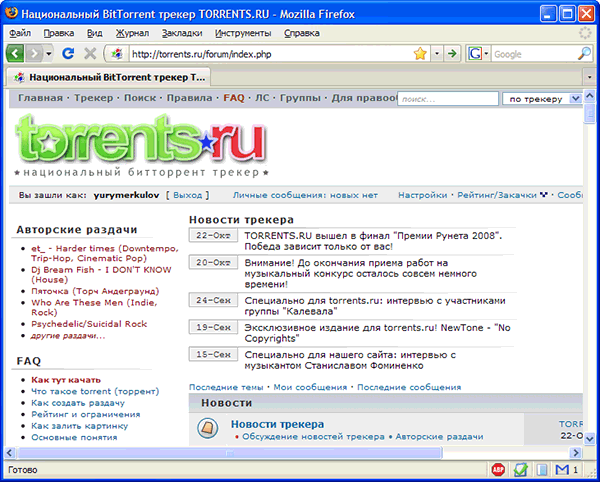Open the et_ - Harder times release
The width and height of the screenshot is (600, 482).
105,253
